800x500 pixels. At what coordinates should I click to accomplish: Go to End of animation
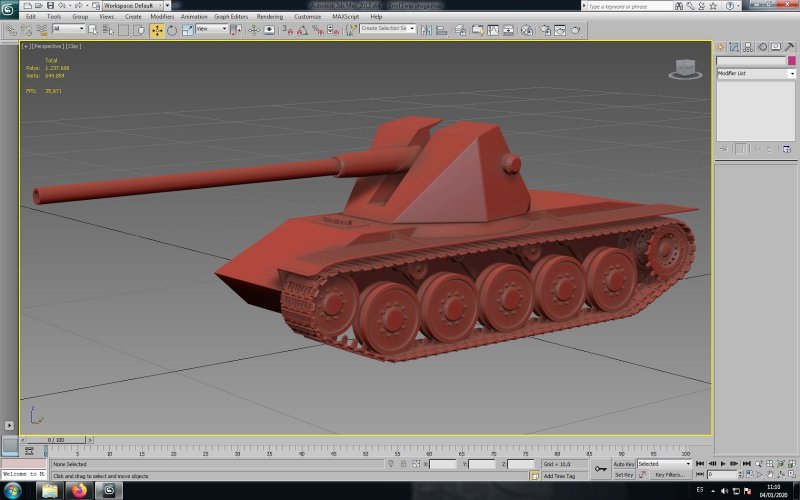tap(746, 464)
